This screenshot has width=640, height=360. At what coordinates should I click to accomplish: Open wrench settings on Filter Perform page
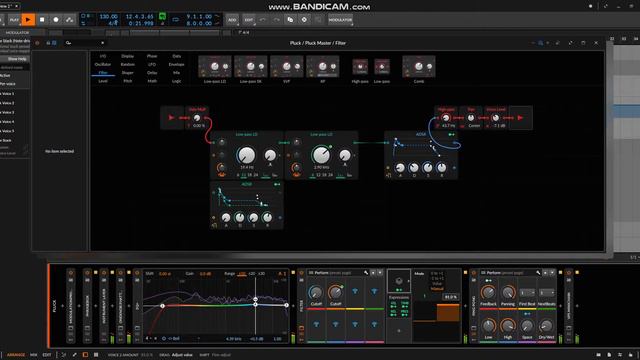366,272
